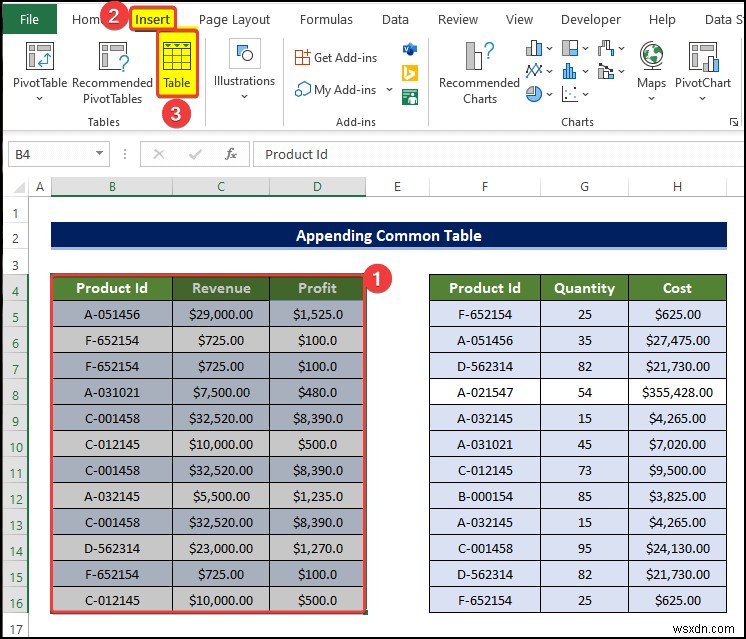Click the PivotTable icon
Viewport: 746px width, 639px height.
pos(39,56)
